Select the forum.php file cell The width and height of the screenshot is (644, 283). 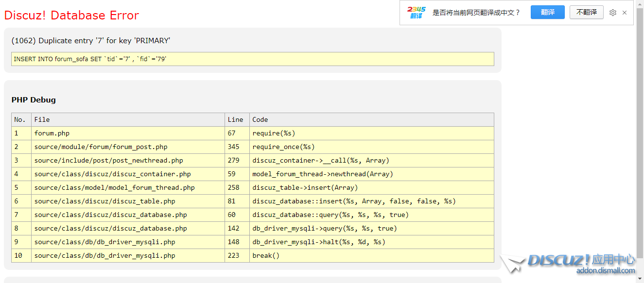pyautogui.click(x=128, y=133)
